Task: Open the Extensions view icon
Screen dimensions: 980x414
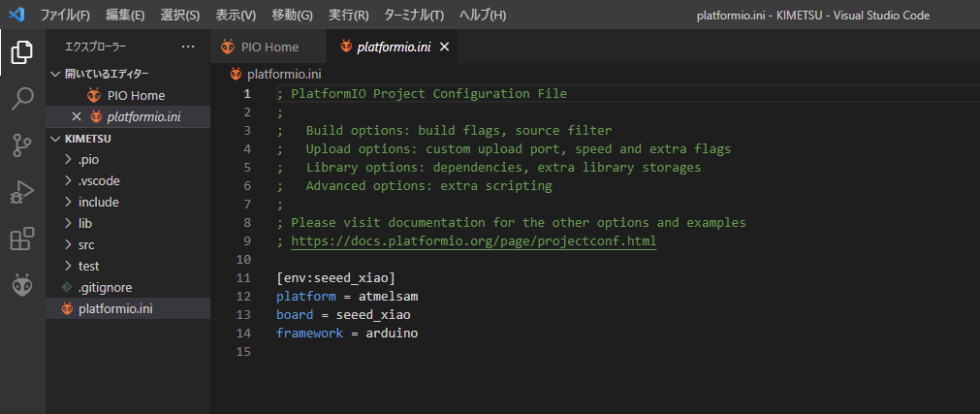Action: pyautogui.click(x=22, y=239)
